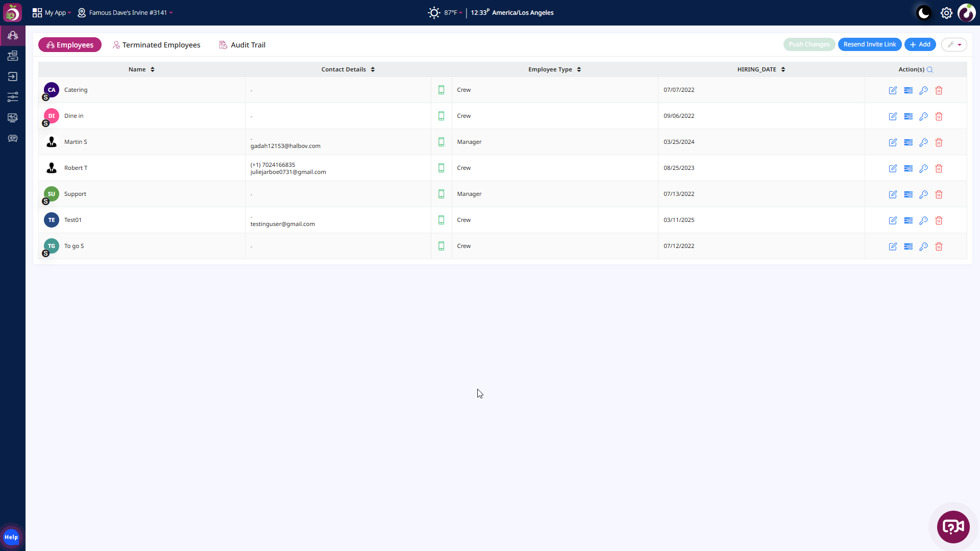Toggle dark mode moon icon

924,13
